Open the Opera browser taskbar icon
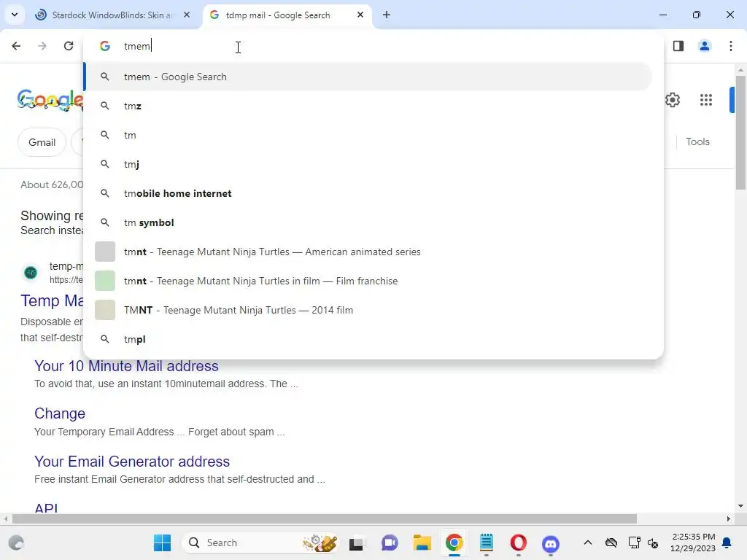Image resolution: width=747 pixels, height=560 pixels. pyautogui.click(x=519, y=542)
